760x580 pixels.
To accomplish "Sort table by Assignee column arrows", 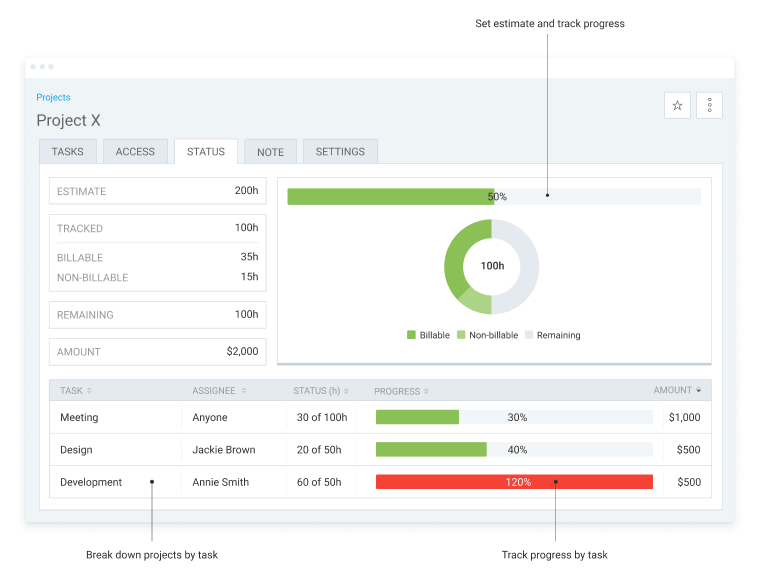I will pos(244,391).
